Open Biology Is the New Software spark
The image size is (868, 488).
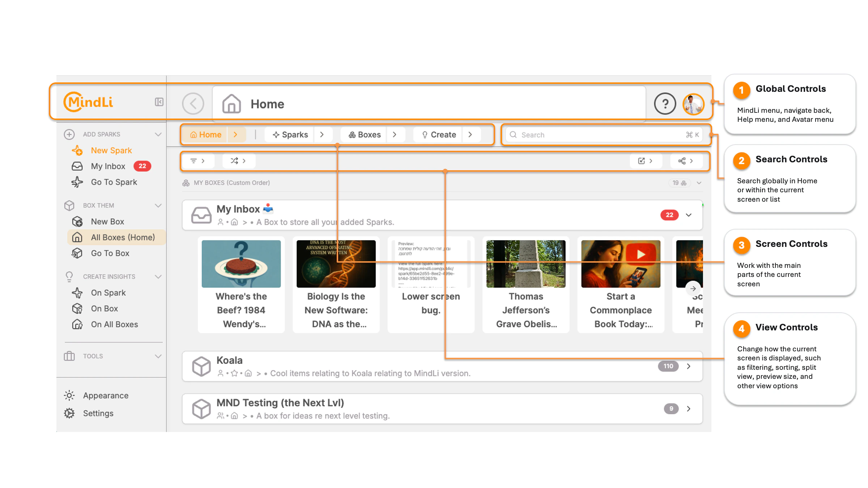tap(336, 284)
